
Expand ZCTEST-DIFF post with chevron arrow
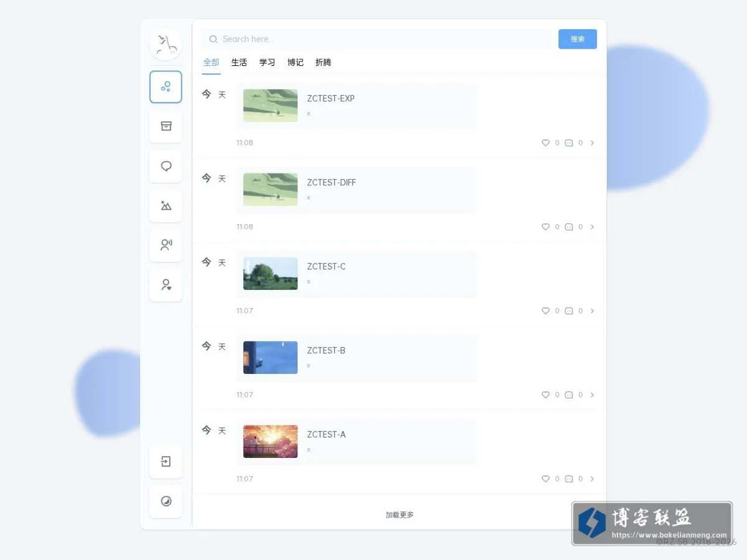coord(592,227)
